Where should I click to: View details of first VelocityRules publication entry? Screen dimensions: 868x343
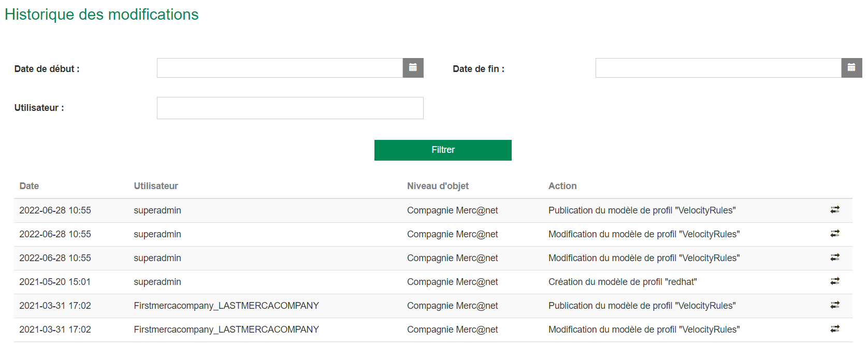point(834,210)
